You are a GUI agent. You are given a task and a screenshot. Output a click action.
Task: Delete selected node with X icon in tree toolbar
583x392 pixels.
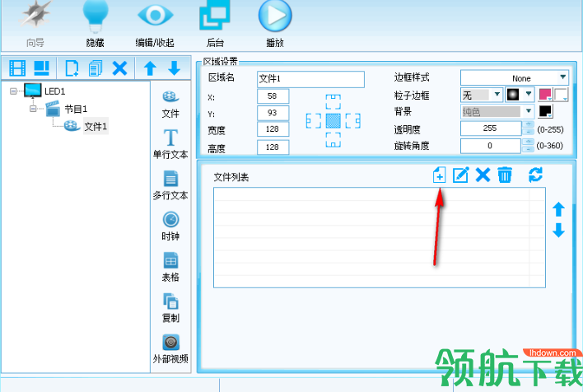click(x=119, y=68)
